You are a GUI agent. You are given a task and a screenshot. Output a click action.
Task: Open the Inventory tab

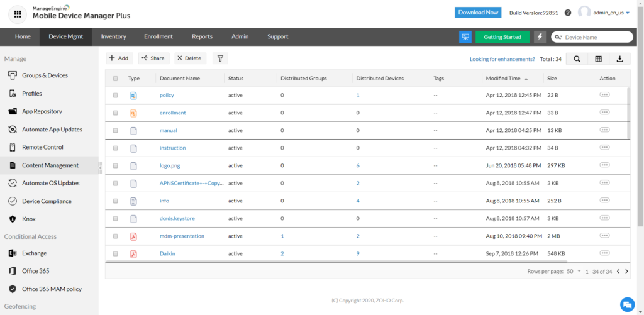coord(113,36)
